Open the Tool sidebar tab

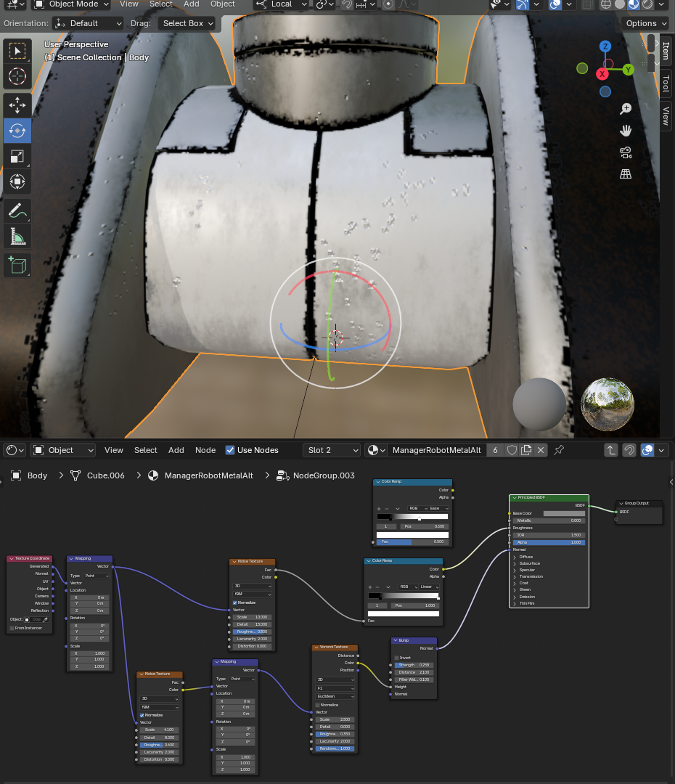tap(666, 83)
